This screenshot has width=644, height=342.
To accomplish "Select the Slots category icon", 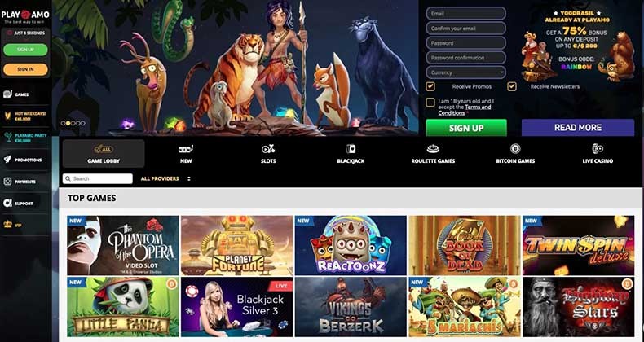I will click(268, 149).
